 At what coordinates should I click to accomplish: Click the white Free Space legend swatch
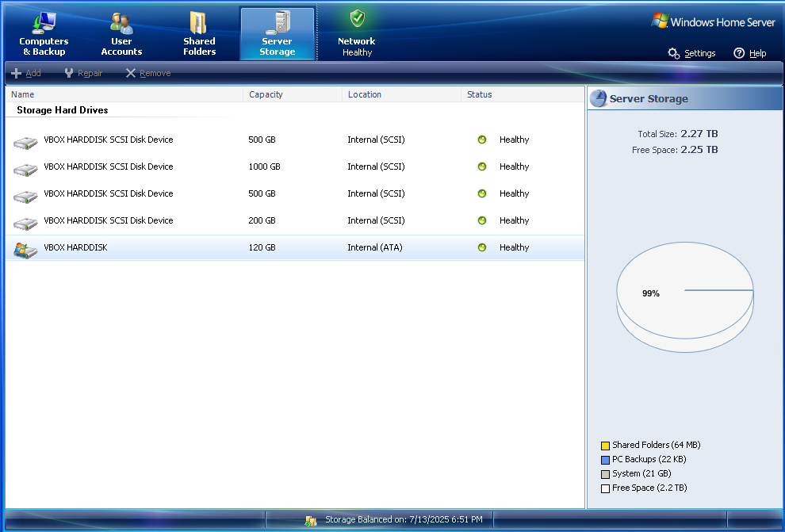(x=605, y=488)
